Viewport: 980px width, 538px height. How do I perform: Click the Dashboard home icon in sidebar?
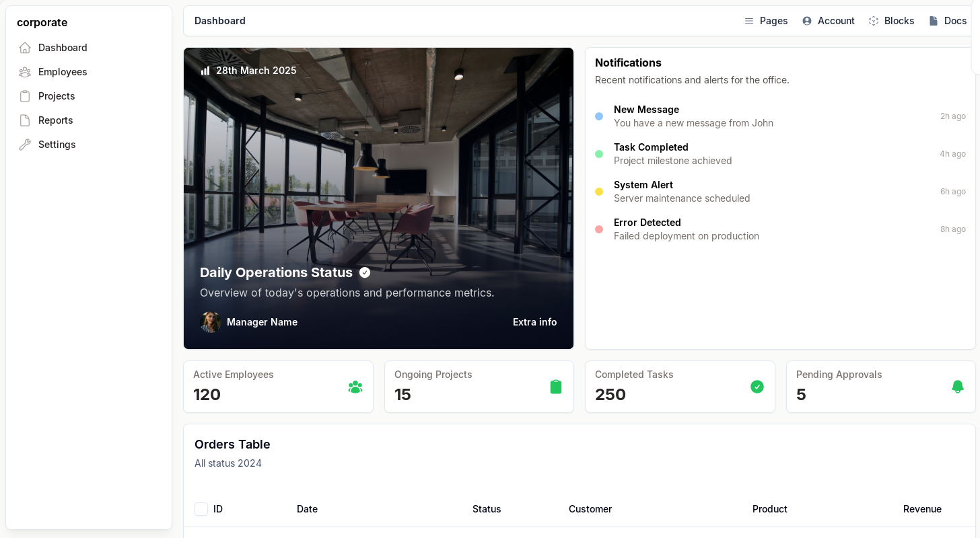[25, 48]
